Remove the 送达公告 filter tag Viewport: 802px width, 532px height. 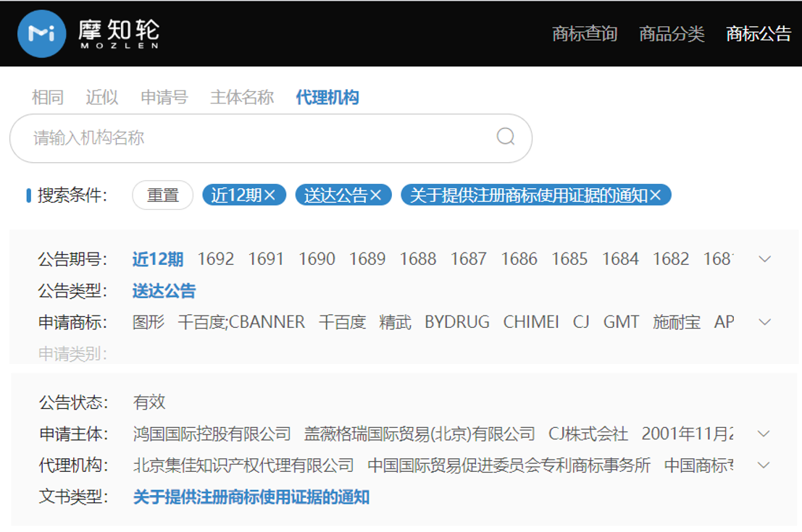(376, 195)
